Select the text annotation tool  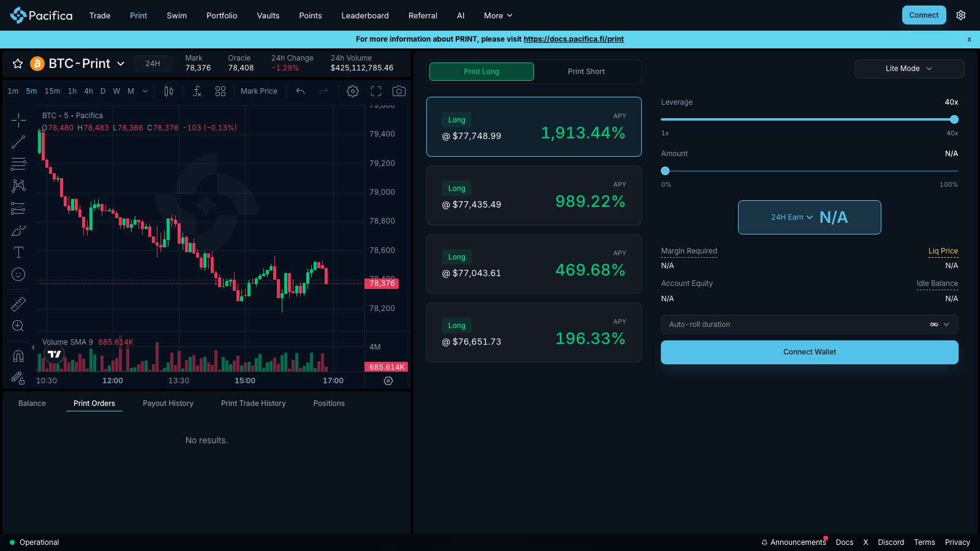tap(18, 252)
